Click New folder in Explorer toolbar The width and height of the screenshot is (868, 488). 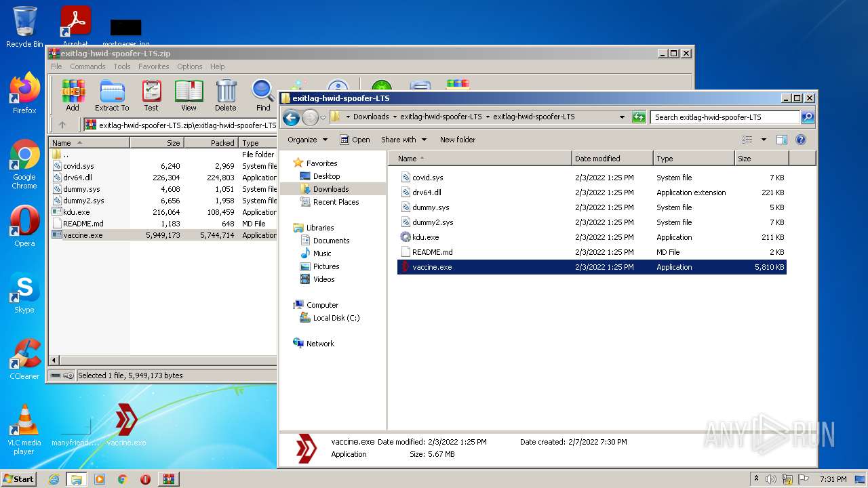point(458,140)
